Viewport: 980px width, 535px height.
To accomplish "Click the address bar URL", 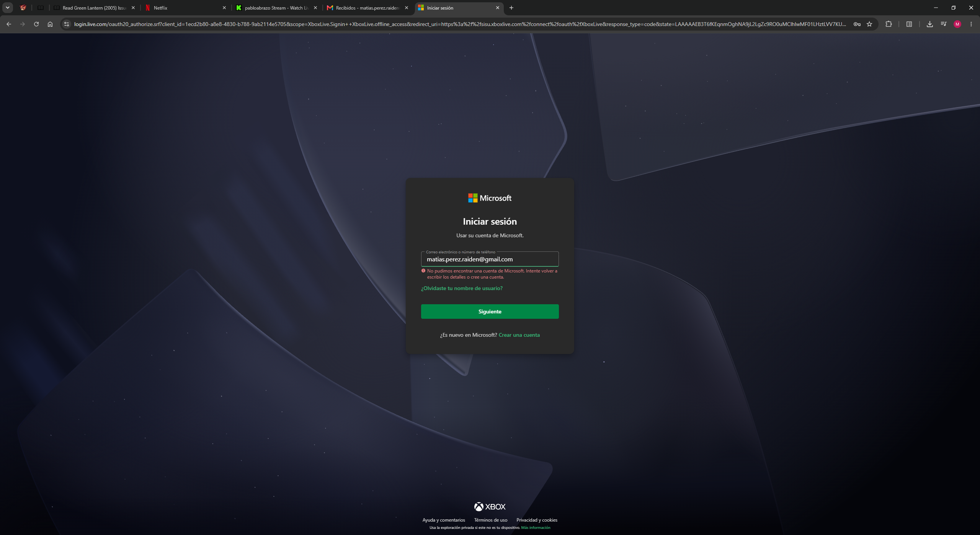I will click(x=459, y=24).
